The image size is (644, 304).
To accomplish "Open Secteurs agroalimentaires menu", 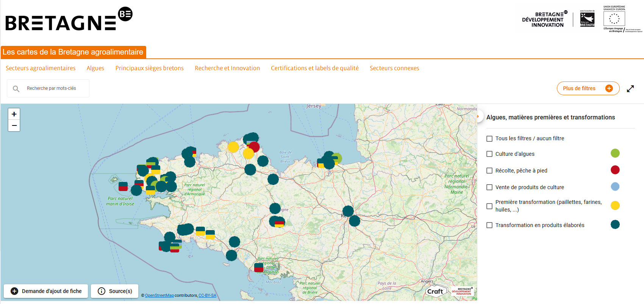I will (41, 68).
